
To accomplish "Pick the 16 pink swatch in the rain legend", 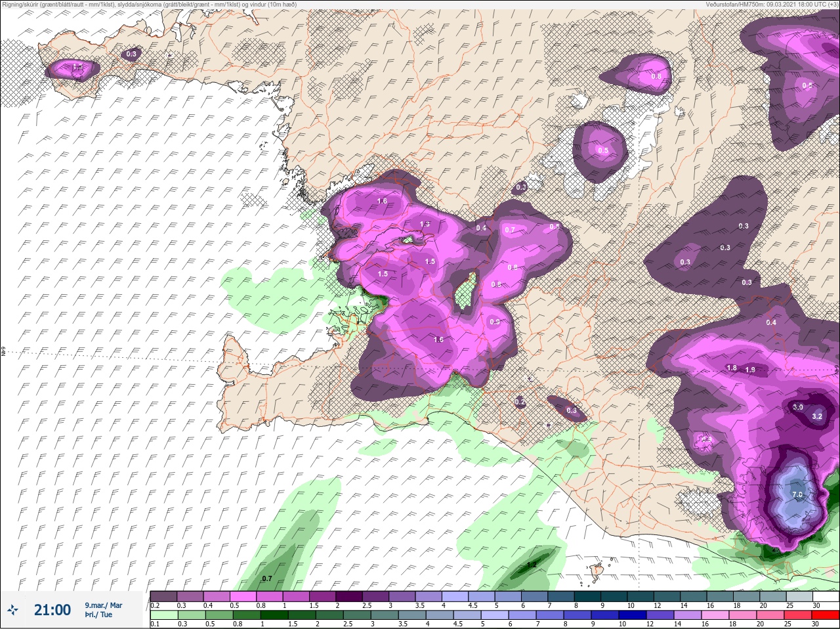I will point(715,615).
